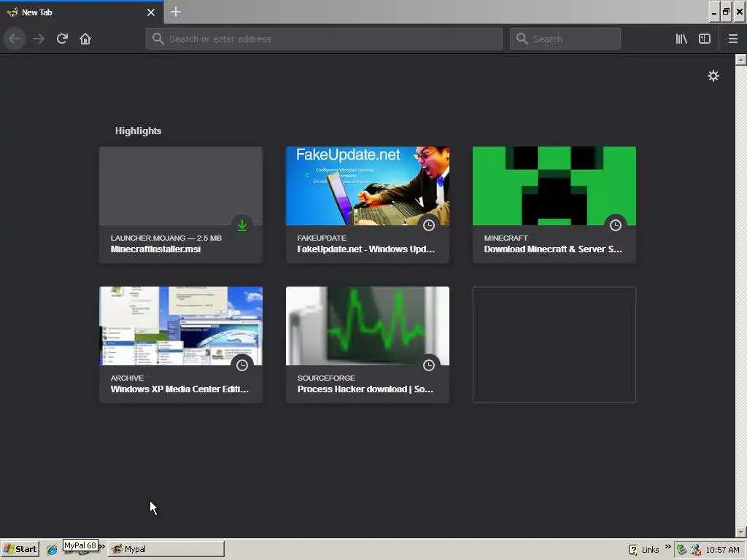The image size is (747, 560).
Task: Click the 10:57 AM clock
Action: coord(723,550)
